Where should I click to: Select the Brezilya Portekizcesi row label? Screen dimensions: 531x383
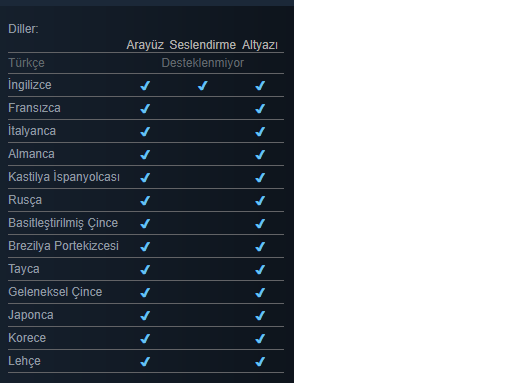tap(63, 246)
